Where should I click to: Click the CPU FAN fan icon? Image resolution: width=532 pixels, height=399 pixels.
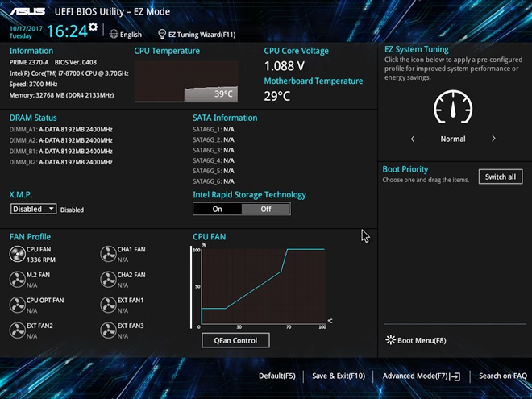[17, 255]
